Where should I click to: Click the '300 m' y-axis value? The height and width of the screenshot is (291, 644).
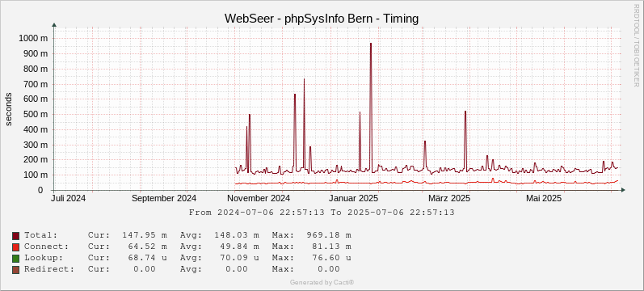(36, 145)
